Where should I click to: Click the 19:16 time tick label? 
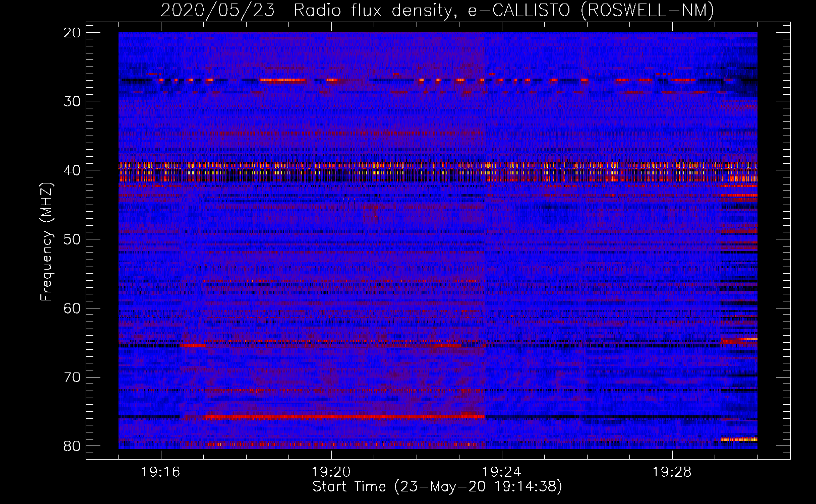[161, 472]
